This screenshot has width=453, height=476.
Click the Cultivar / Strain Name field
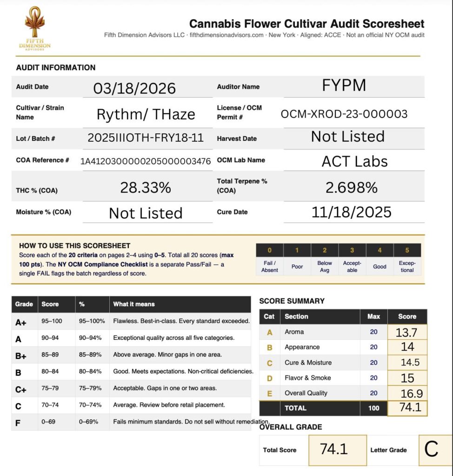coord(147,113)
